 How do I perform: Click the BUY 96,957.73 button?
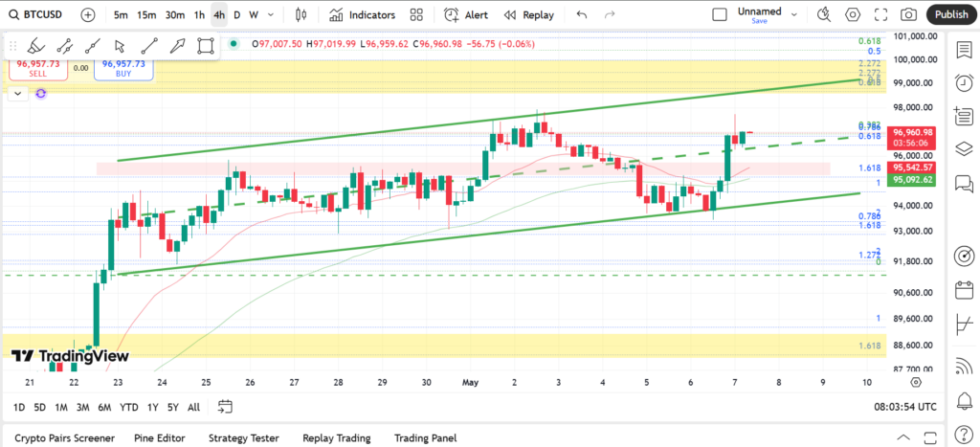coord(123,68)
